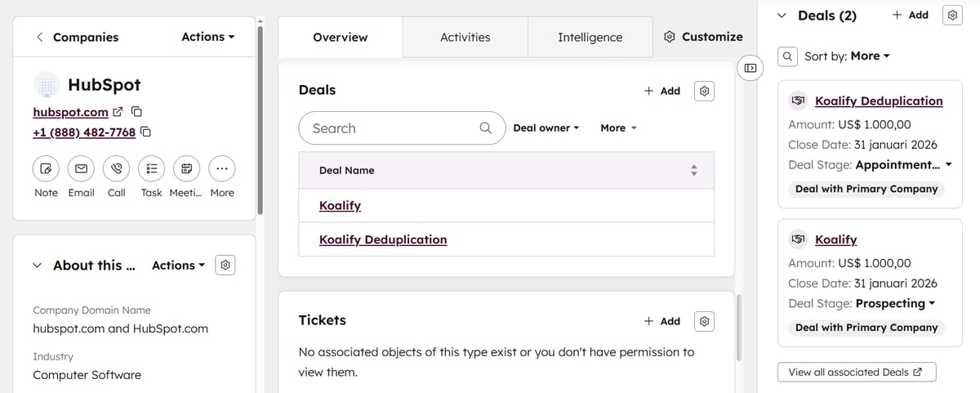The height and width of the screenshot is (393, 980).
Task: Click Deal with Primary Company tag under Appointment
Action: (866, 189)
